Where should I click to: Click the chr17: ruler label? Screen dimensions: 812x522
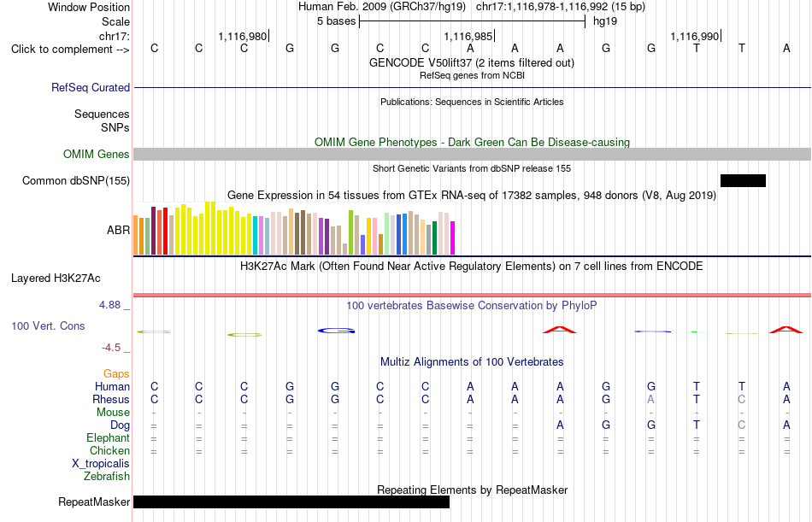[114, 36]
